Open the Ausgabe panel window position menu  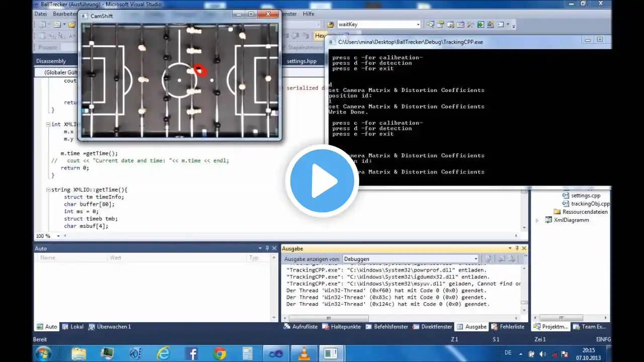(510, 248)
